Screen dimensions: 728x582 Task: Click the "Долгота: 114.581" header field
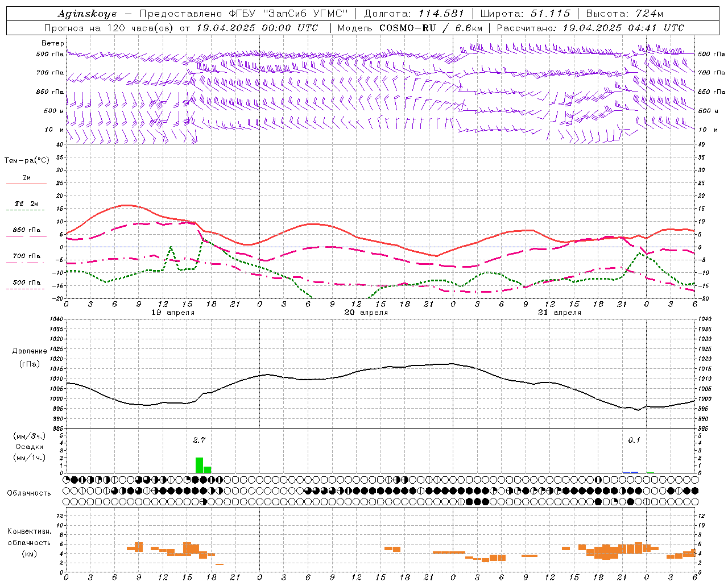click(x=414, y=14)
